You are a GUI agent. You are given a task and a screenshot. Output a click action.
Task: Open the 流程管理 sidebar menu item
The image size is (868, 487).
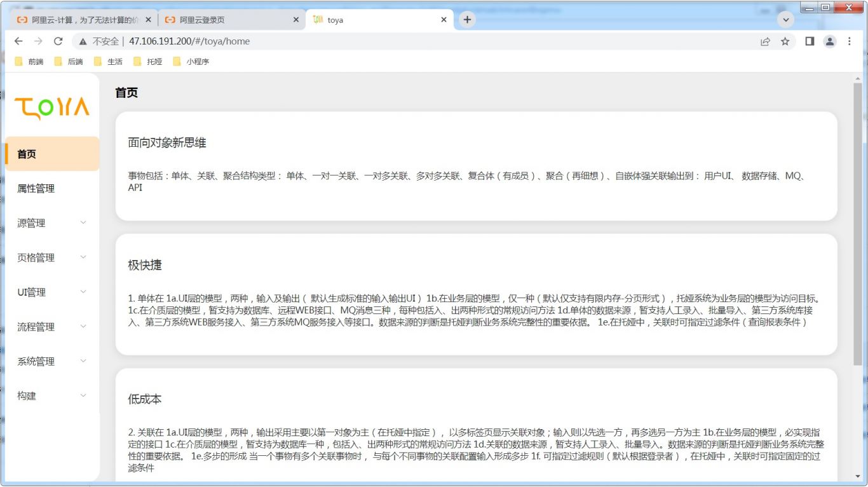pyautogui.click(x=52, y=327)
